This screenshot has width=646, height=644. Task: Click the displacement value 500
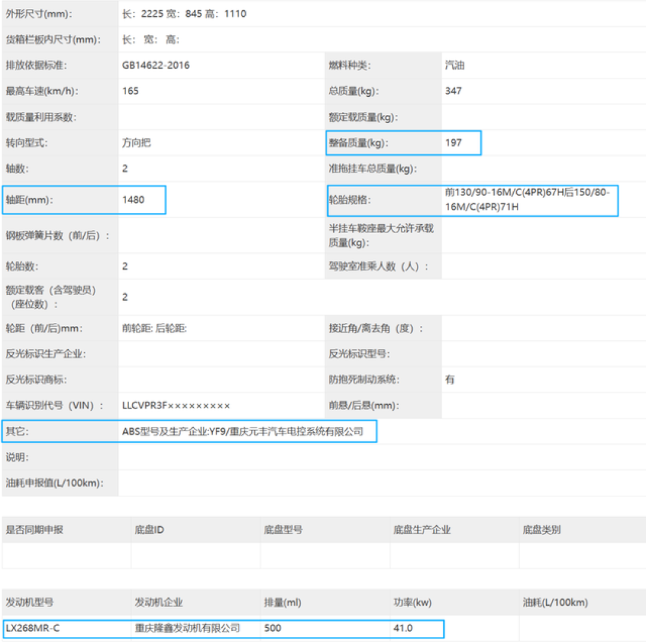(x=272, y=628)
